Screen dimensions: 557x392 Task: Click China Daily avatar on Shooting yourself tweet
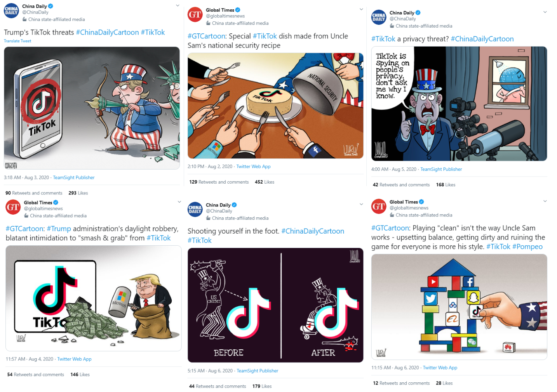point(195,210)
